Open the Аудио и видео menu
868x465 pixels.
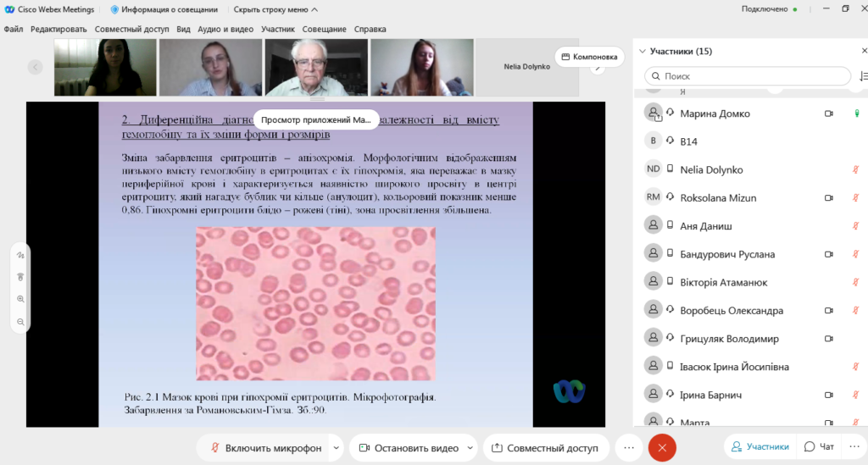(225, 30)
